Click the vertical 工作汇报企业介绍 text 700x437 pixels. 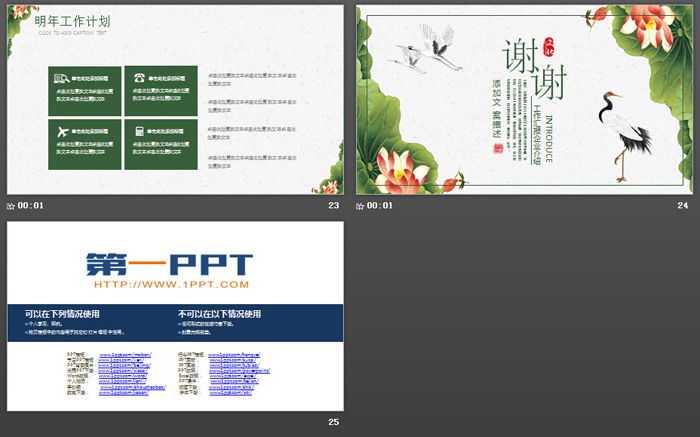[x=537, y=135]
